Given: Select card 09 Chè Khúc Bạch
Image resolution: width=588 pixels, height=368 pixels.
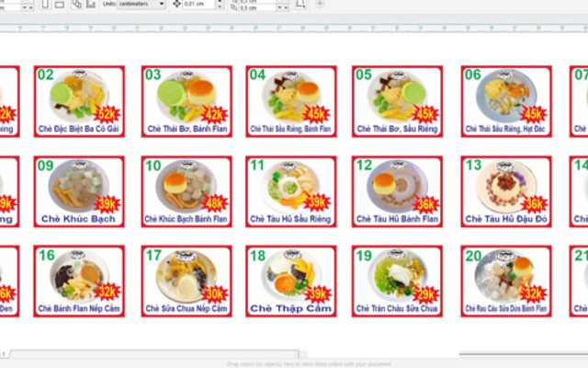Looking at the screenshot, I should coord(78,190).
